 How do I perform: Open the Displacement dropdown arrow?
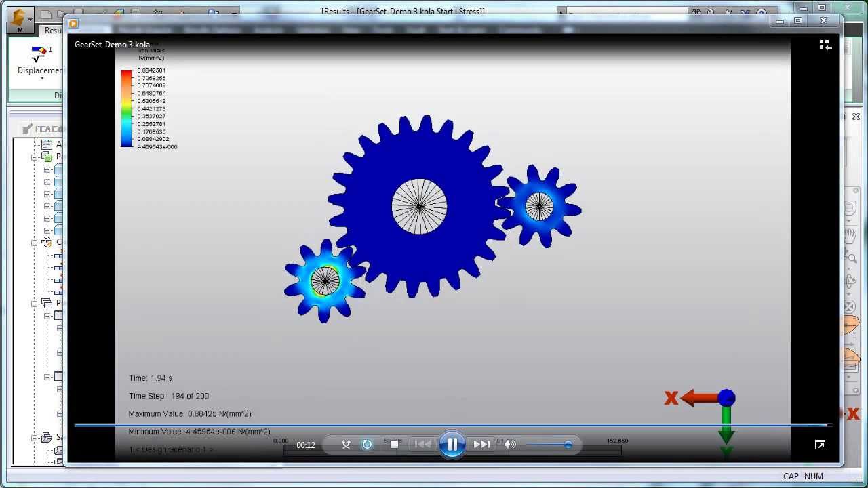42,79
